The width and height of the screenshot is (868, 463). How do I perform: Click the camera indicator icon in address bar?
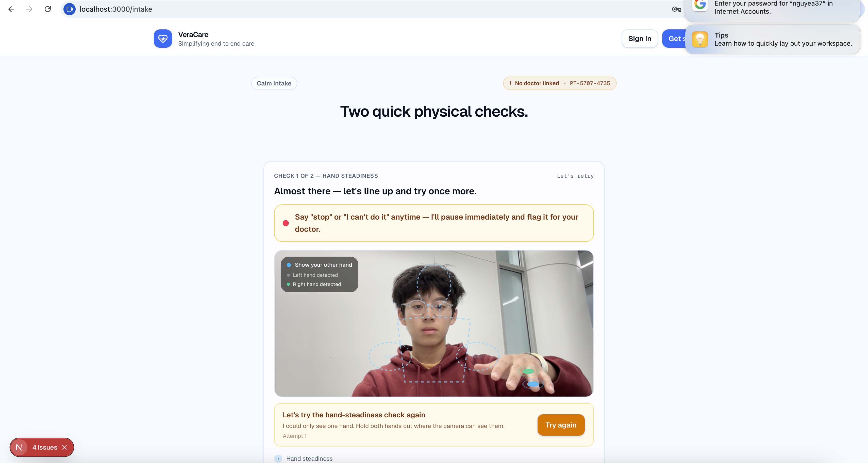(x=69, y=9)
